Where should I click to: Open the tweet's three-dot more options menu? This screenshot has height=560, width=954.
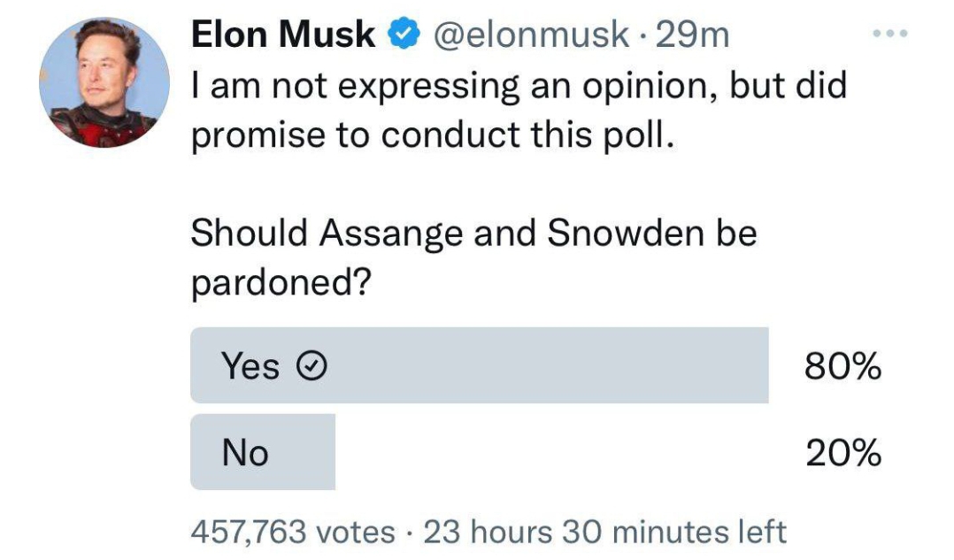890,32
